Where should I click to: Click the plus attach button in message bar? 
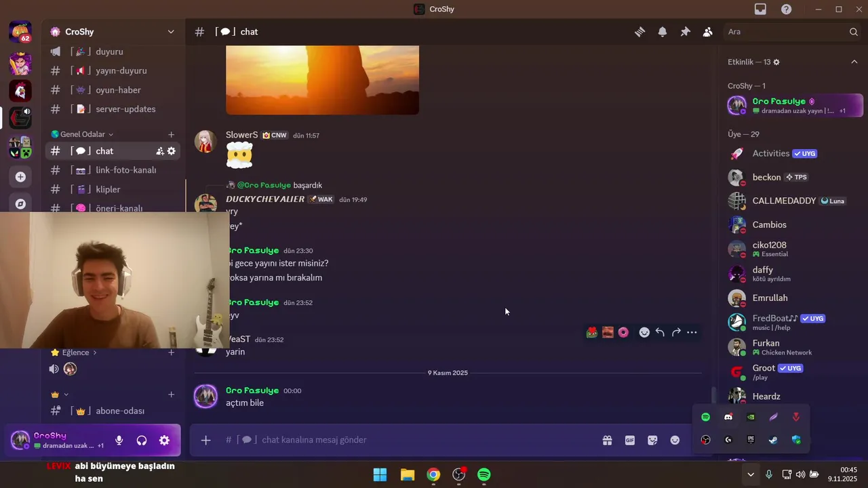point(205,440)
